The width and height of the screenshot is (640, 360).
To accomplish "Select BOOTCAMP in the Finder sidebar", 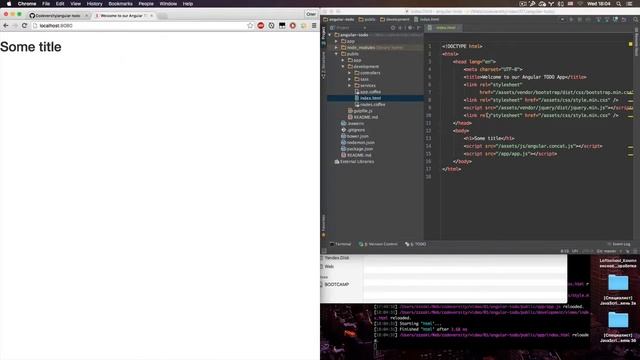I will [x=337, y=284].
